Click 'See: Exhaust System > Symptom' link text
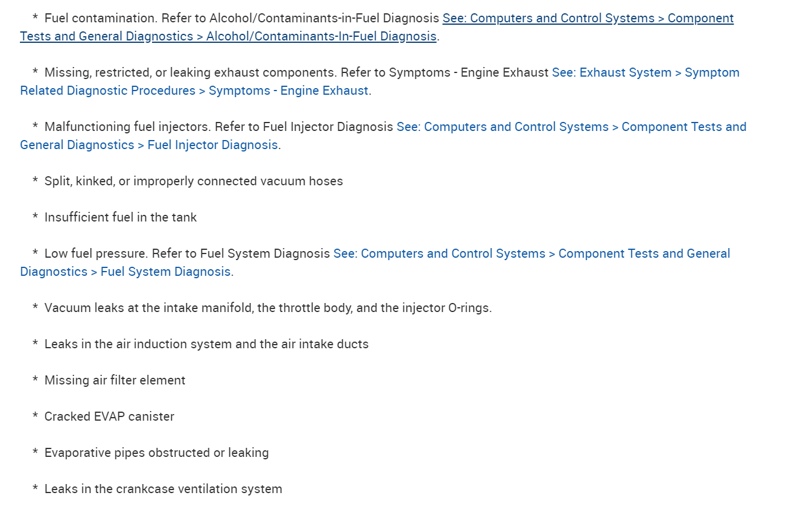Viewport: 812px width, 510px height. 645,72
